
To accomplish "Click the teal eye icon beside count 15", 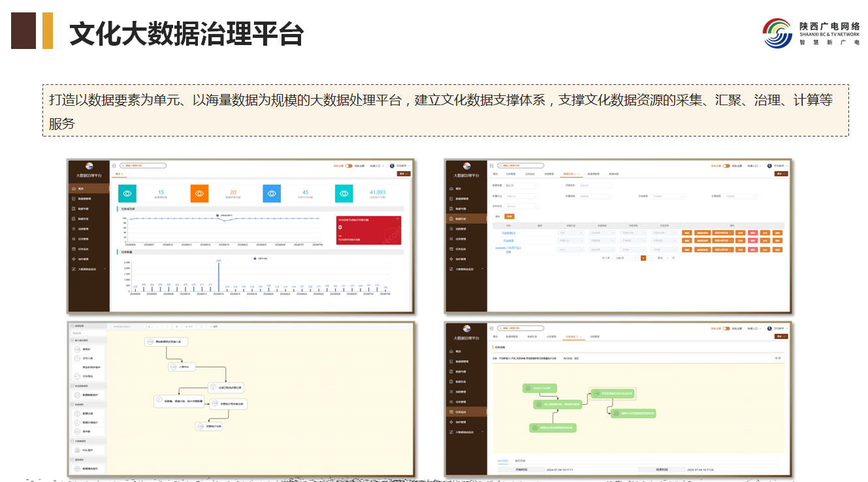I will pos(127,193).
